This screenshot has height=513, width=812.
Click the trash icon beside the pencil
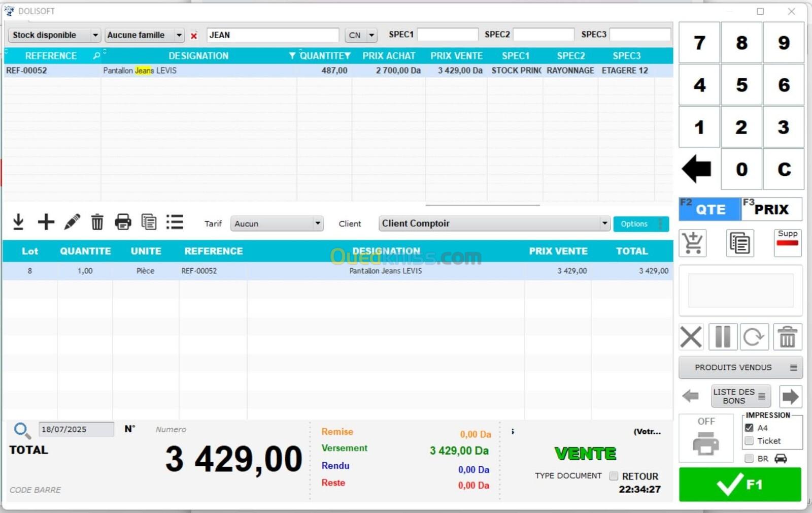[97, 222]
